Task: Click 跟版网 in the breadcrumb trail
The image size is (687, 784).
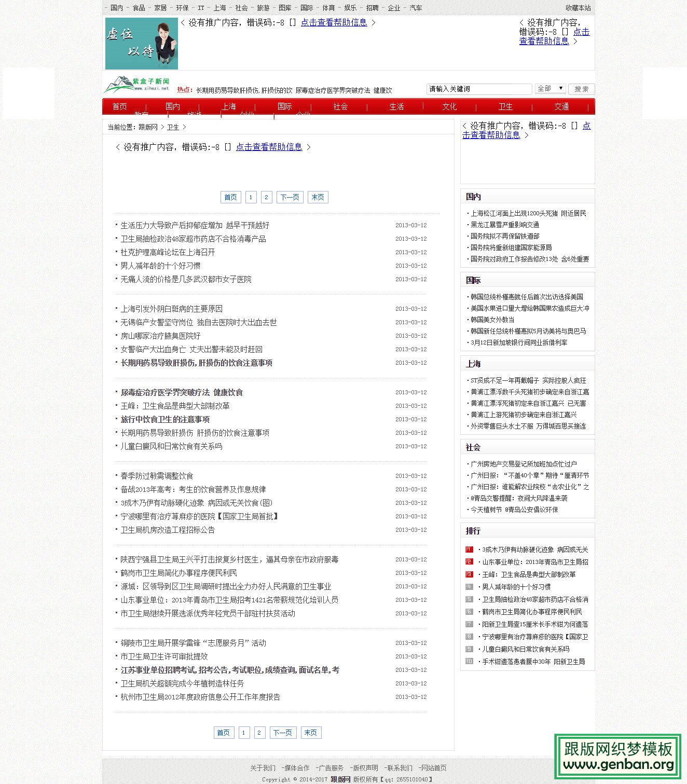Action: pyautogui.click(x=149, y=127)
